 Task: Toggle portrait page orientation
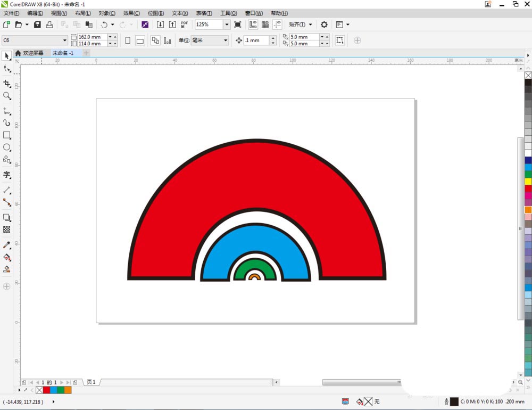coord(128,40)
